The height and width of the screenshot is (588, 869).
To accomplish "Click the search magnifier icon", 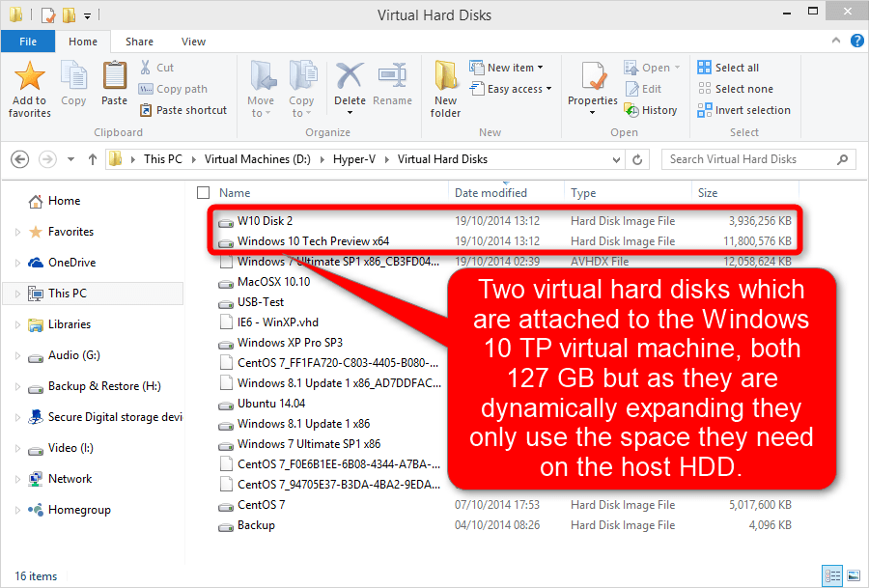I will coord(842,159).
